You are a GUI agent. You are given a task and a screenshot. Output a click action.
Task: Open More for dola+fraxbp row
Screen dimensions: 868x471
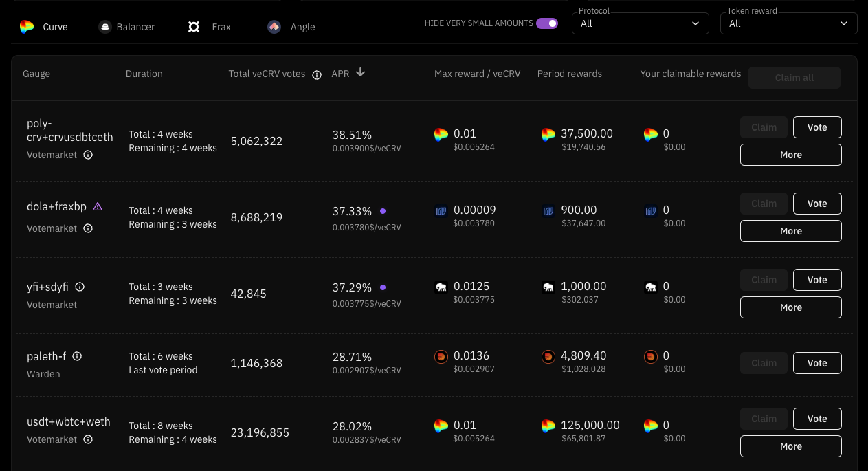tap(791, 231)
